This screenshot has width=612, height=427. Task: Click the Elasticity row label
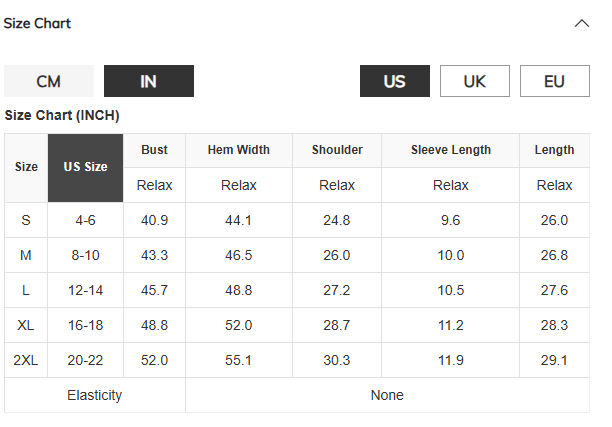click(x=94, y=395)
